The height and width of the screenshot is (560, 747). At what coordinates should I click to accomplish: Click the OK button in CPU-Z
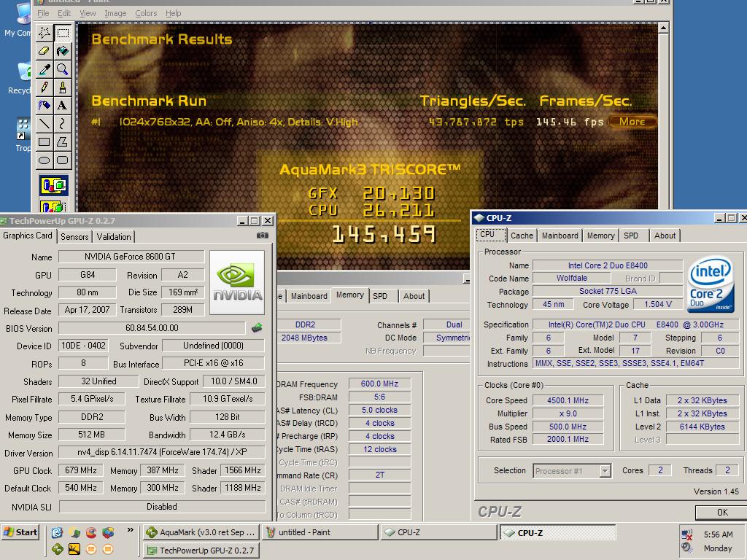click(721, 513)
